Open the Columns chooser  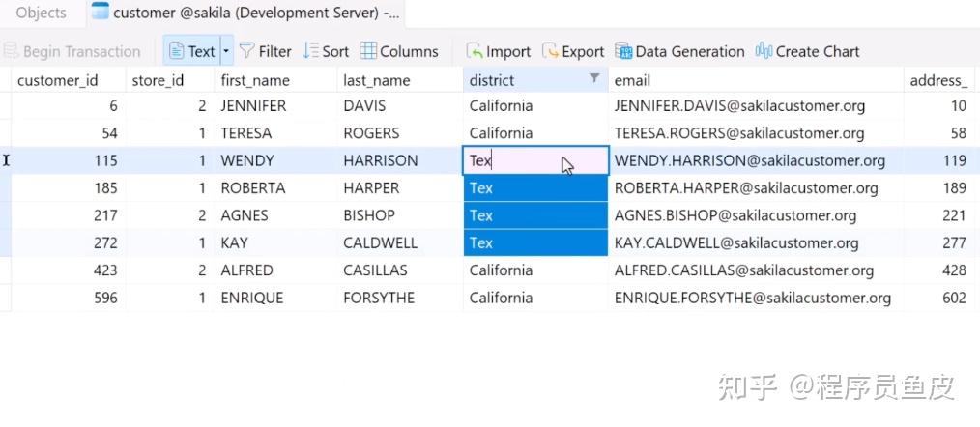(399, 51)
